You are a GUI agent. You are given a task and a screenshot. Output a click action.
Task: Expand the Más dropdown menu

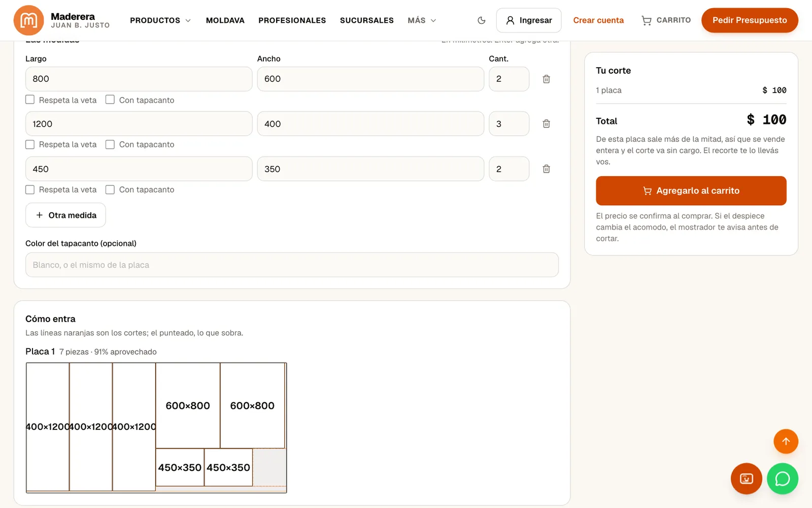[x=422, y=20]
